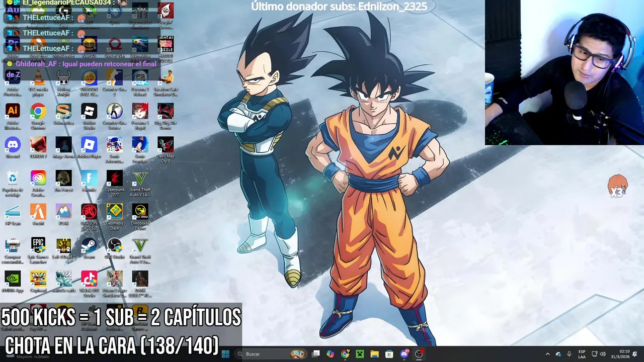Open Microsoft Store from the taskbar
The width and height of the screenshot is (644, 362).
(x=389, y=354)
